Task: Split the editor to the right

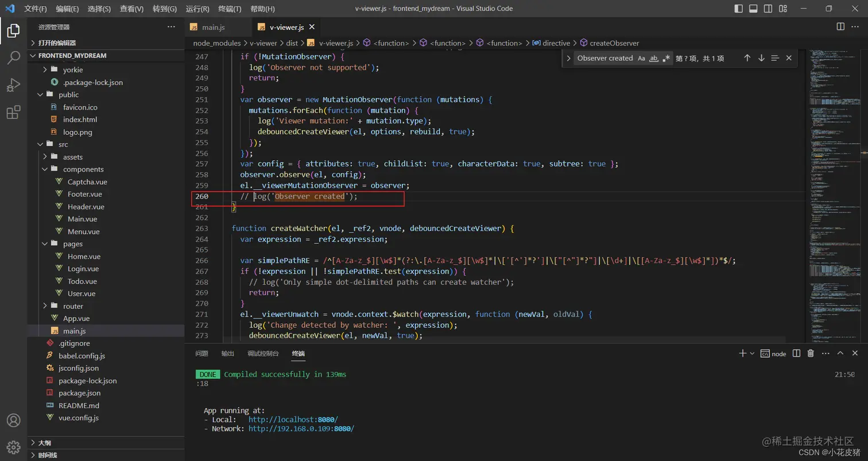Action: [840, 26]
